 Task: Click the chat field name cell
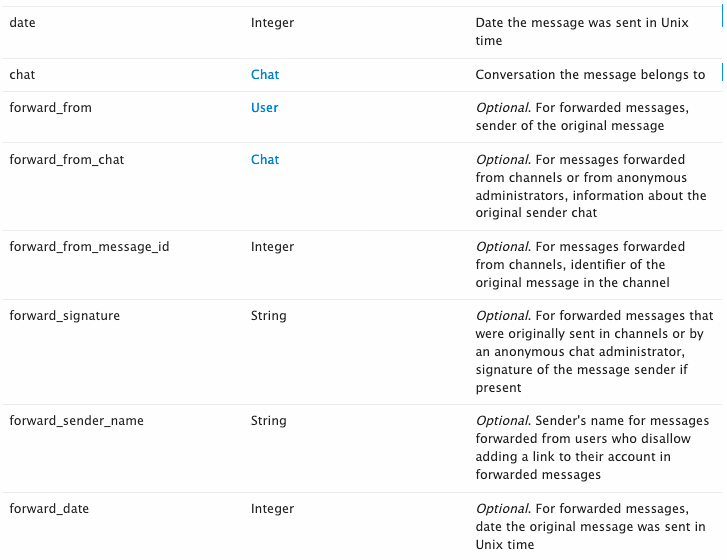pyautogui.click(x=23, y=75)
